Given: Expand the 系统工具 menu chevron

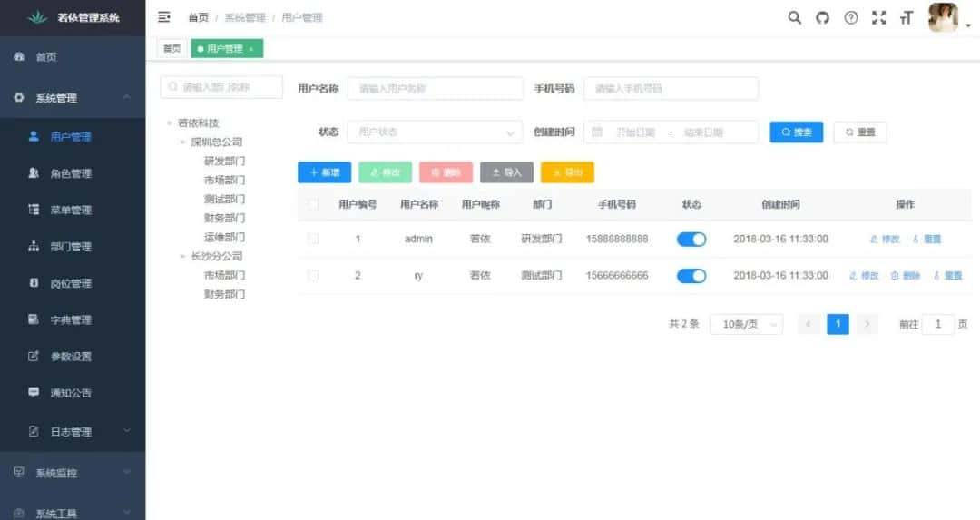Looking at the screenshot, I should click(127, 513).
